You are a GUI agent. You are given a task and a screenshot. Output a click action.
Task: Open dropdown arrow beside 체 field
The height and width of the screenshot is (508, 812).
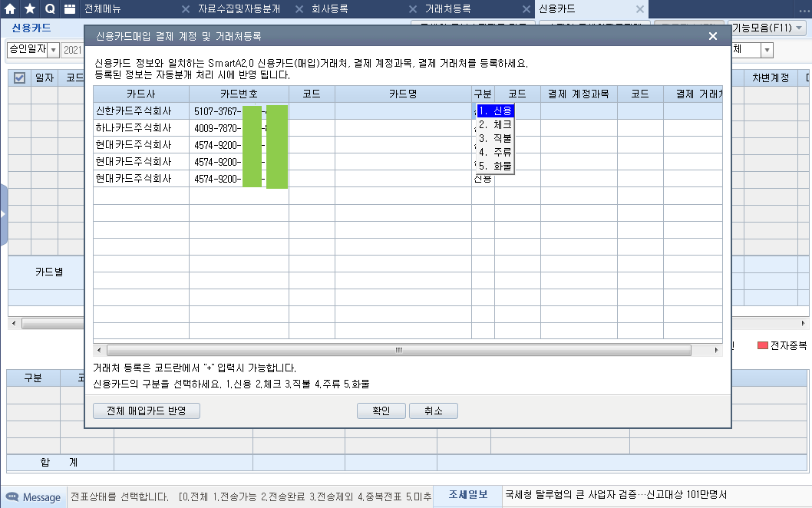tap(767, 50)
